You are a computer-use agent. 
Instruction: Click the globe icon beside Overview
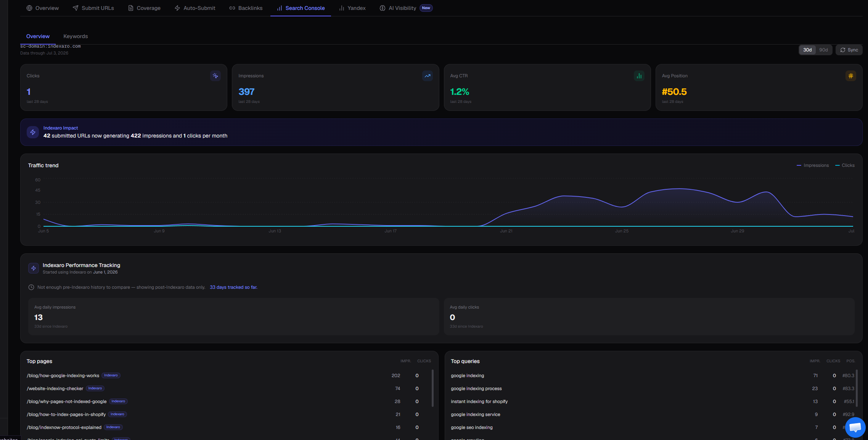click(29, 8)
